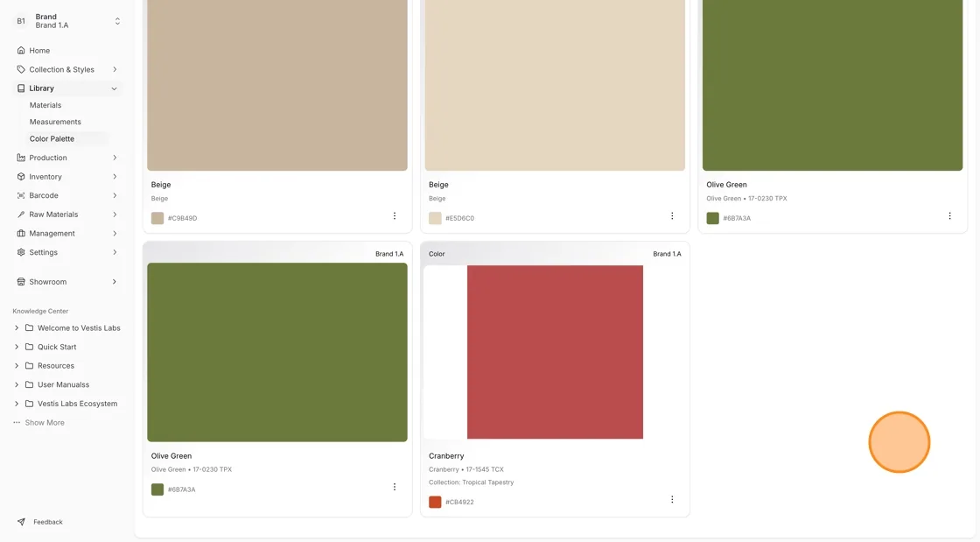
Task: Click 'Collection: Tropical Tapestry' text on Cranberry card
Action: (x=472, y=482)
